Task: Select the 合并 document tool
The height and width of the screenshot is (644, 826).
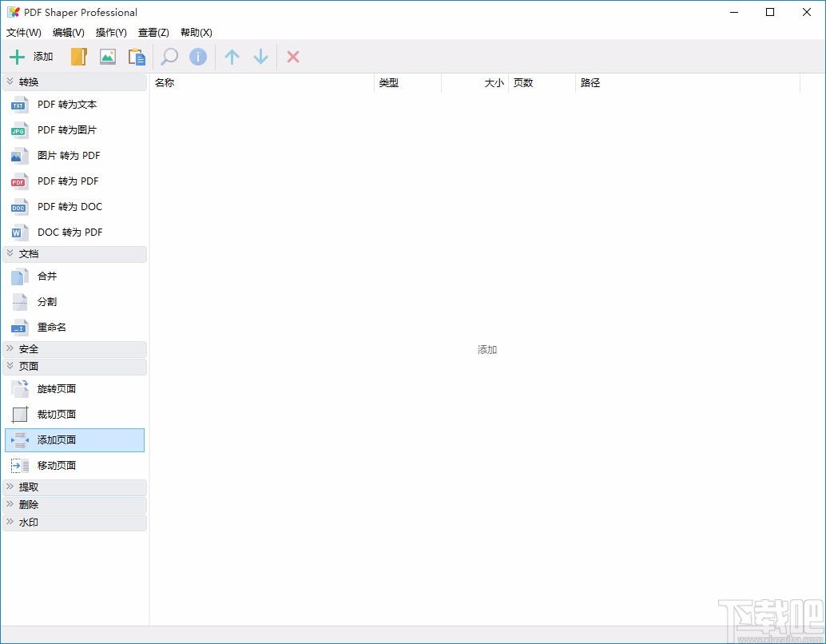Action: pos(46,276)
